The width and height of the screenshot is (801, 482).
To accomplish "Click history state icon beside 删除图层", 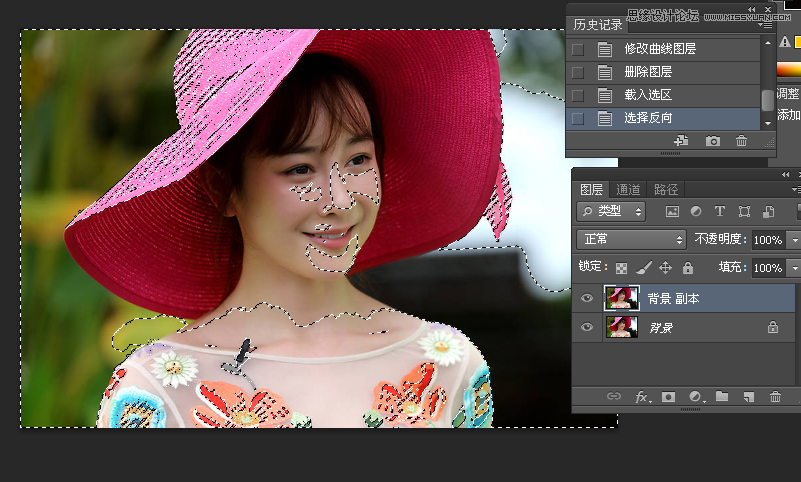I will [605, 72].
